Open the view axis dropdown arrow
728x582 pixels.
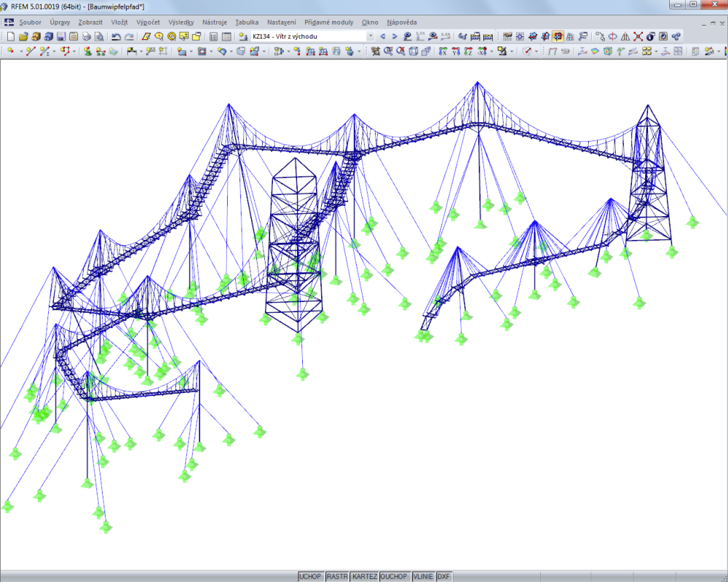[x=491, y=51]
